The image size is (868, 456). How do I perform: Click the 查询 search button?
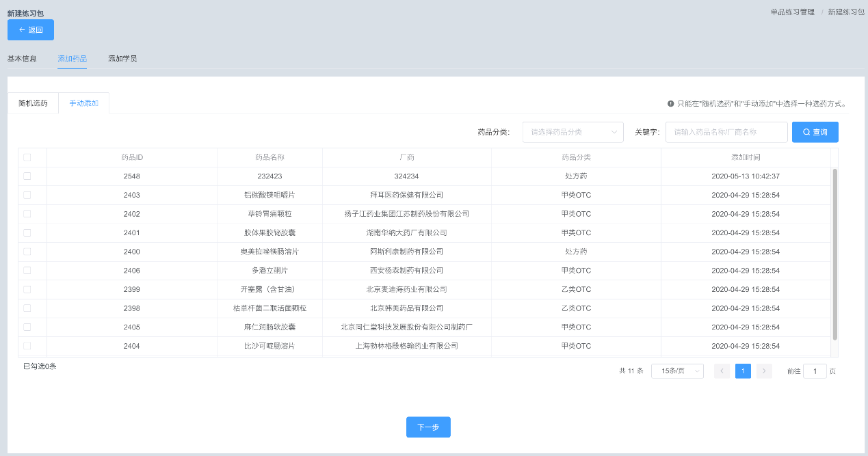pos(815,132)
